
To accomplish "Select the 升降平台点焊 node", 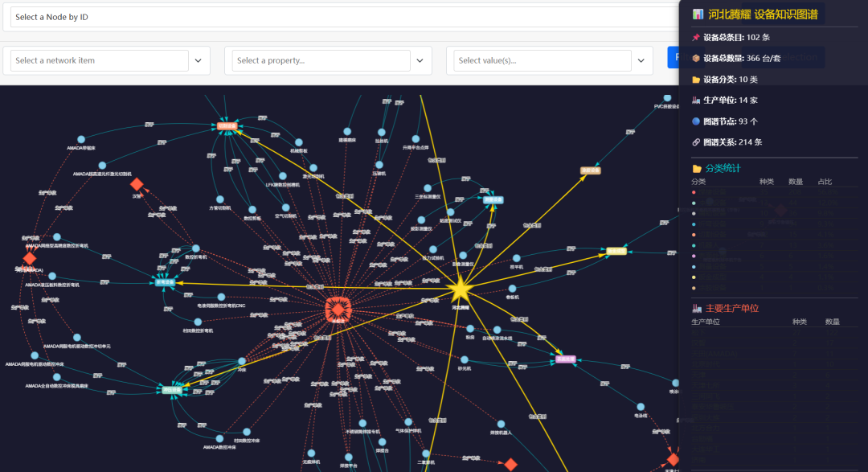I will [416, 139].
